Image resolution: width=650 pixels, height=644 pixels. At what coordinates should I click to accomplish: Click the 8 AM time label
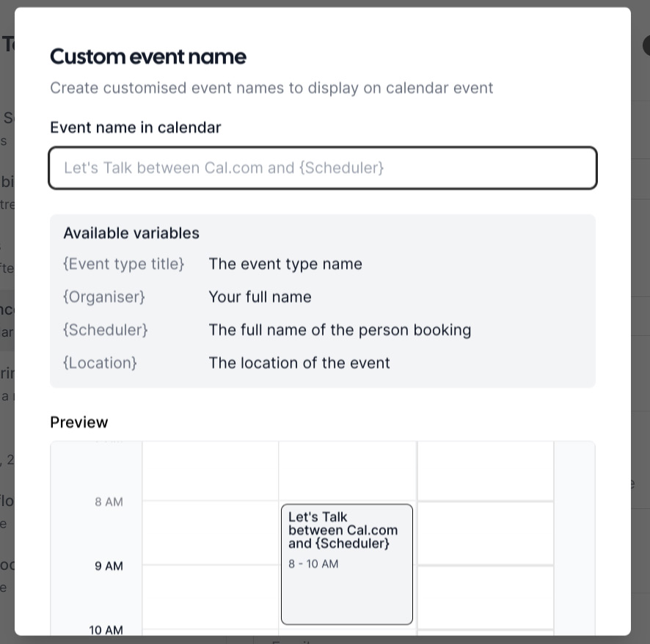(x=109, y=502)
